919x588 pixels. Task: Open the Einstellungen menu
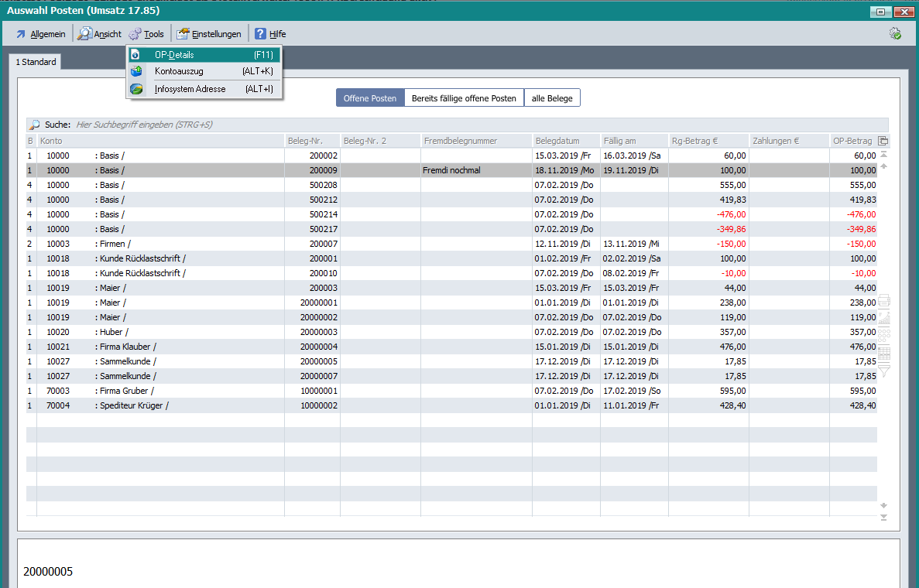click(x=209, y=34)
